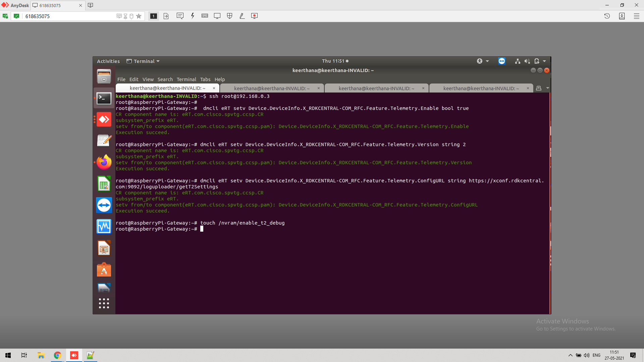Viewport: 644px width, 362px height.
Task: Switch to second terminal tab
Action: point(272,88)
